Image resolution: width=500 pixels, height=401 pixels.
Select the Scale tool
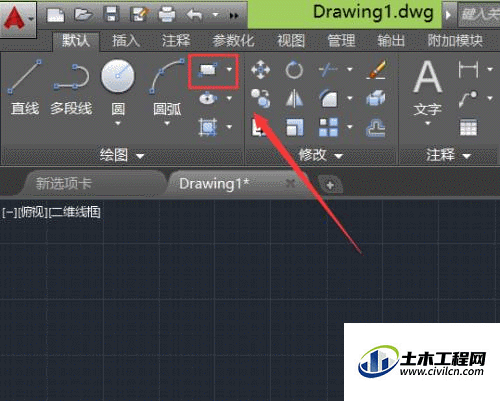point(295,127)
